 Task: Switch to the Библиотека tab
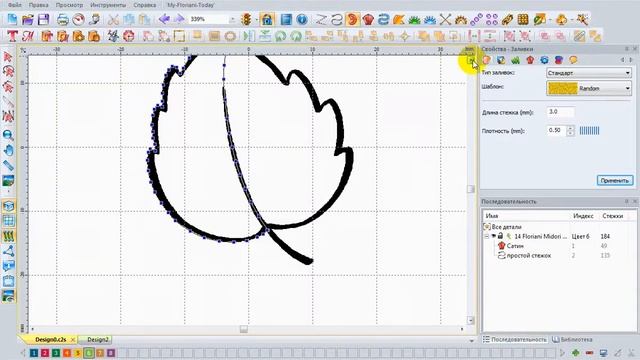tap(572, 340)
